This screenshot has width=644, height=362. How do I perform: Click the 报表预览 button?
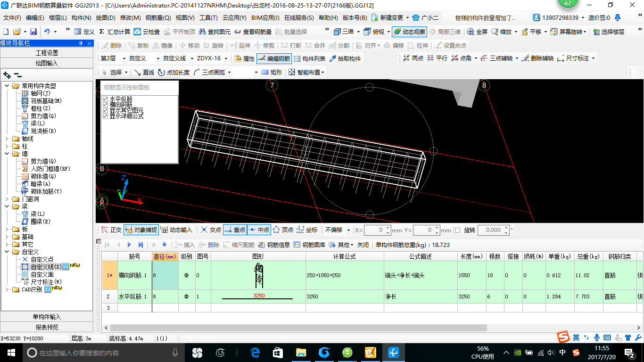click(47, 327)
